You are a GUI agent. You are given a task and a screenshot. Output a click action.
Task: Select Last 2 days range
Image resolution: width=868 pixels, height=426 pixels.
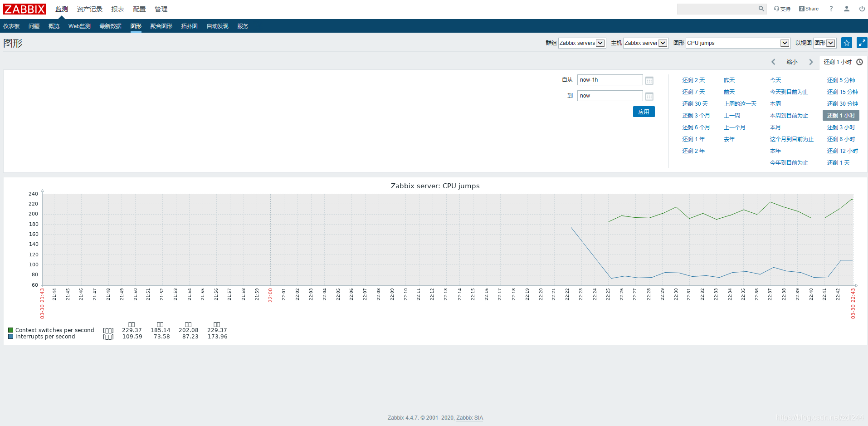[694, 80]
